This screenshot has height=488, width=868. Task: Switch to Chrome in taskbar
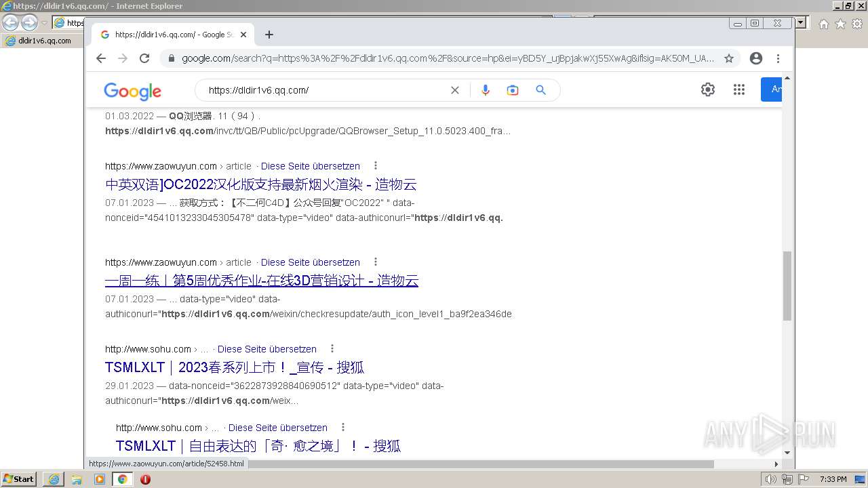pyautogui.click(x=123, y=479)
